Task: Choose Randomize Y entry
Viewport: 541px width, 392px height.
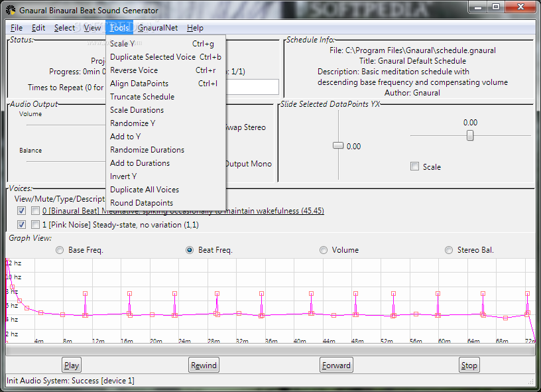Action: coord(166,123)
